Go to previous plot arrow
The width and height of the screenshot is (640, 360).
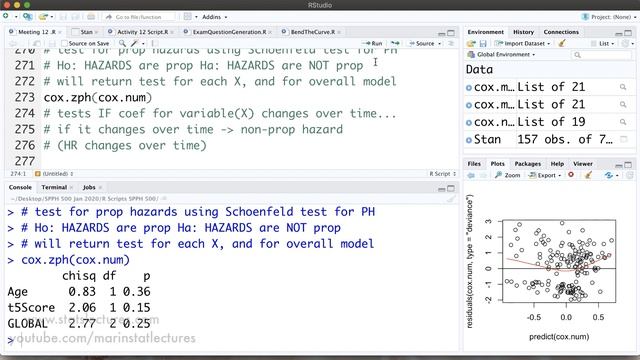tap(471, 175)
